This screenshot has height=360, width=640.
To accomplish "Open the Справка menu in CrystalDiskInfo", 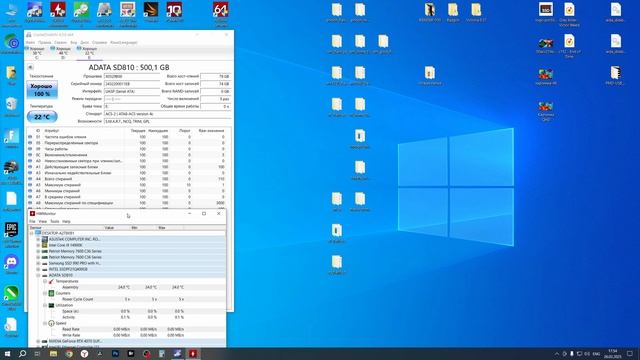I will pyautogui.click(x=100, y=42).
